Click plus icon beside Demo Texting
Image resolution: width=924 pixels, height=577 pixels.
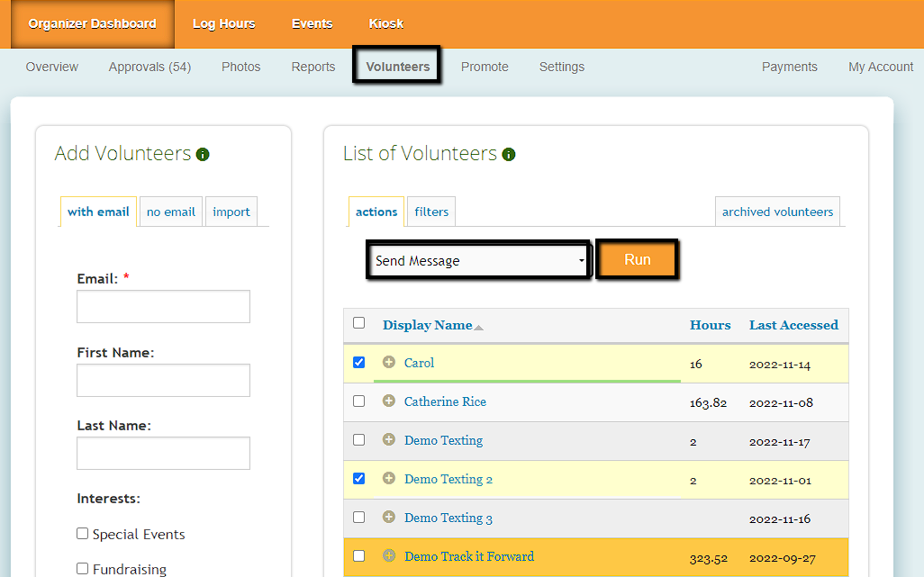tap(389, 440)
